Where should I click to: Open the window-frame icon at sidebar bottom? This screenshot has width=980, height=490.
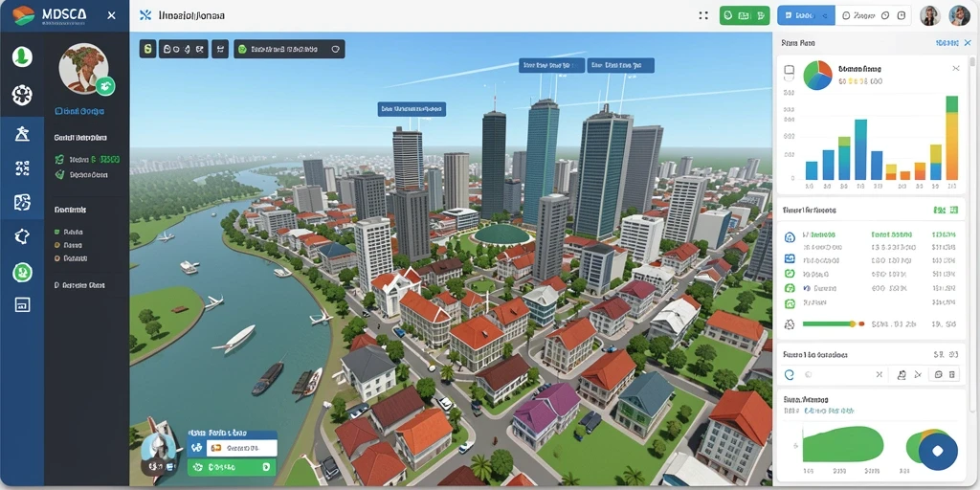click(x=22, y=305)
